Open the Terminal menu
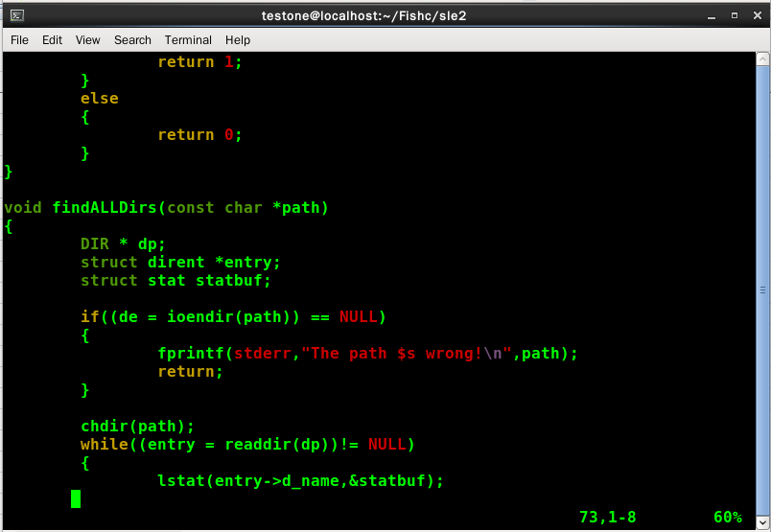 (x=188, y=40)
